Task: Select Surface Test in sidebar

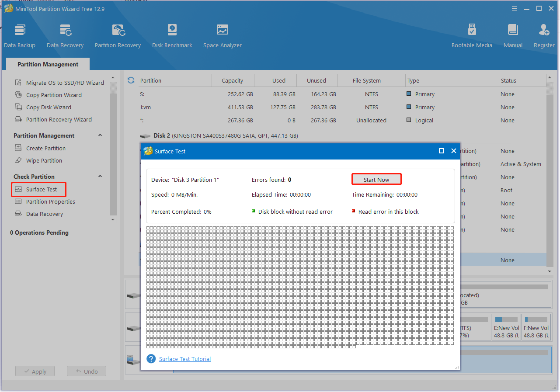Action: click(38, 189)
